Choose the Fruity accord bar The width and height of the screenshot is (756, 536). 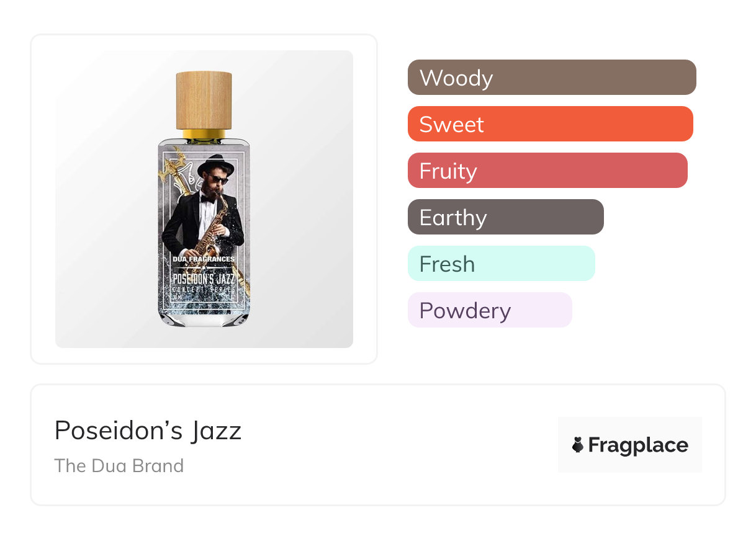tap(547, 171)
